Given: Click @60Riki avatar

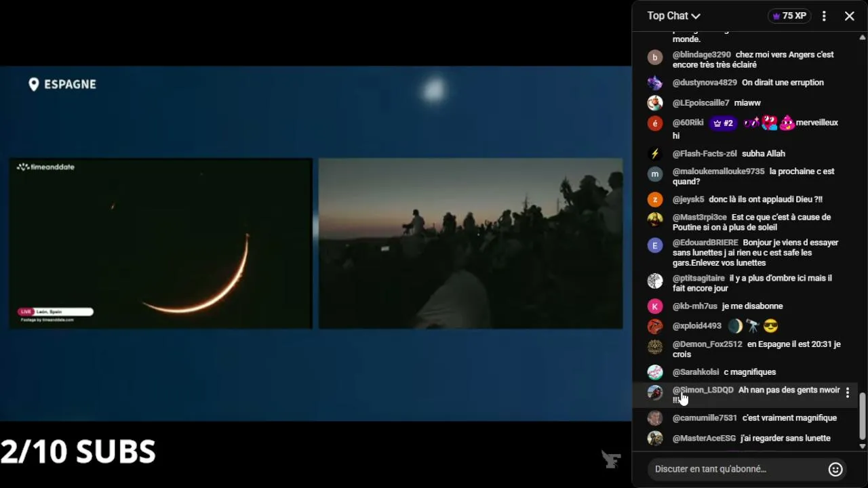Looking at the screenshot, I should tap(654, 123).
